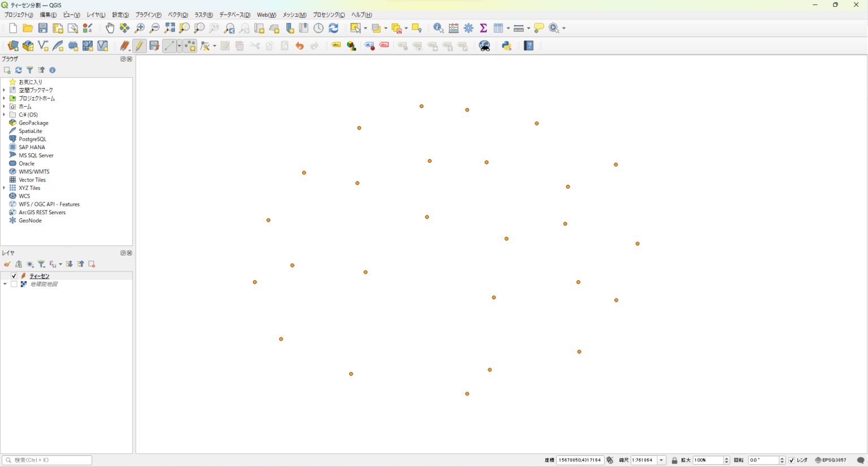868x467 pixels.
Task: Click the Refresh map icon
Action: pyautogui.click(x=333, y=28)
